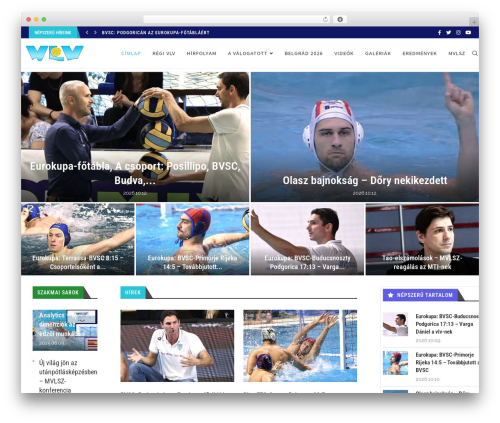Open Olasz bajnokság – Dőry nekikezdett article
Image resolution: width=500 pixels, height=423 pixels.
click(365, 137)
